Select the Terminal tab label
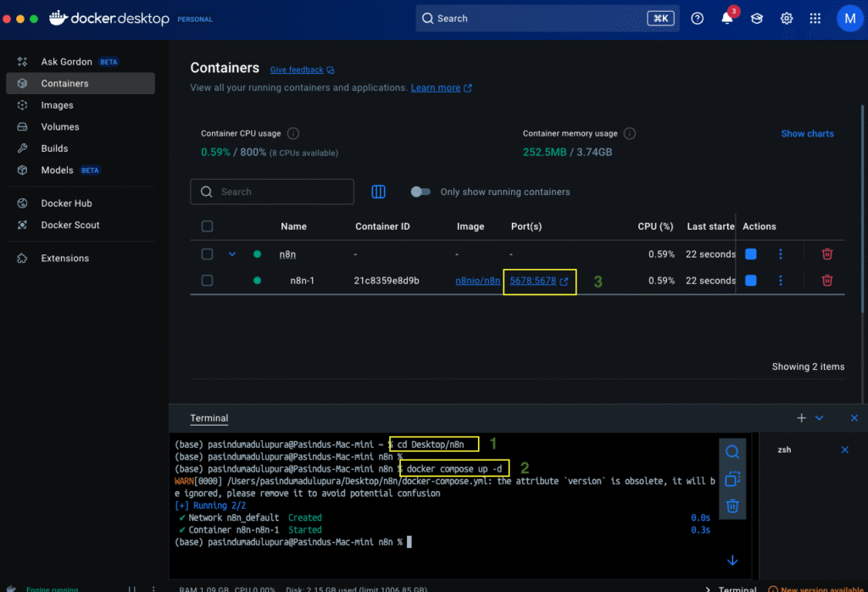 pos(209,418)
